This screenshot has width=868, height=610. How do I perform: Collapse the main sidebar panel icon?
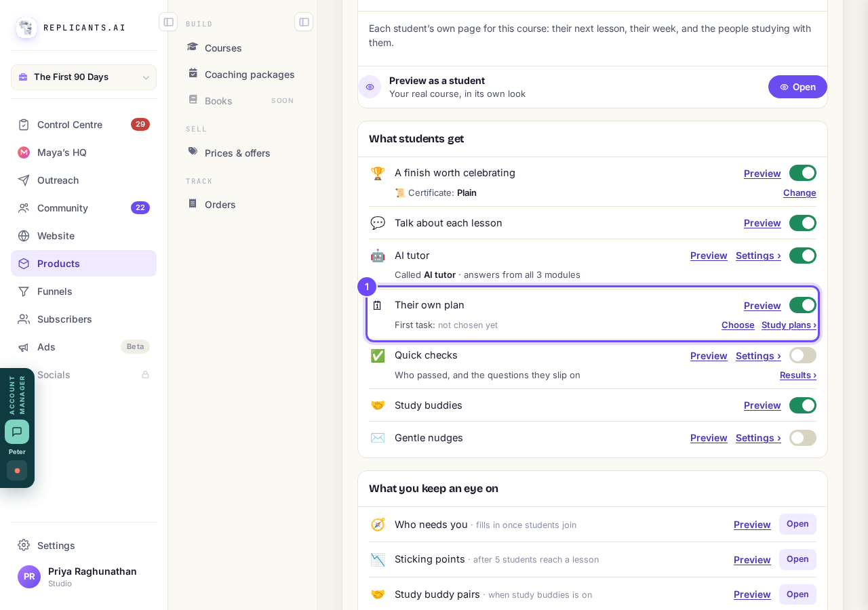pos(168,22)
